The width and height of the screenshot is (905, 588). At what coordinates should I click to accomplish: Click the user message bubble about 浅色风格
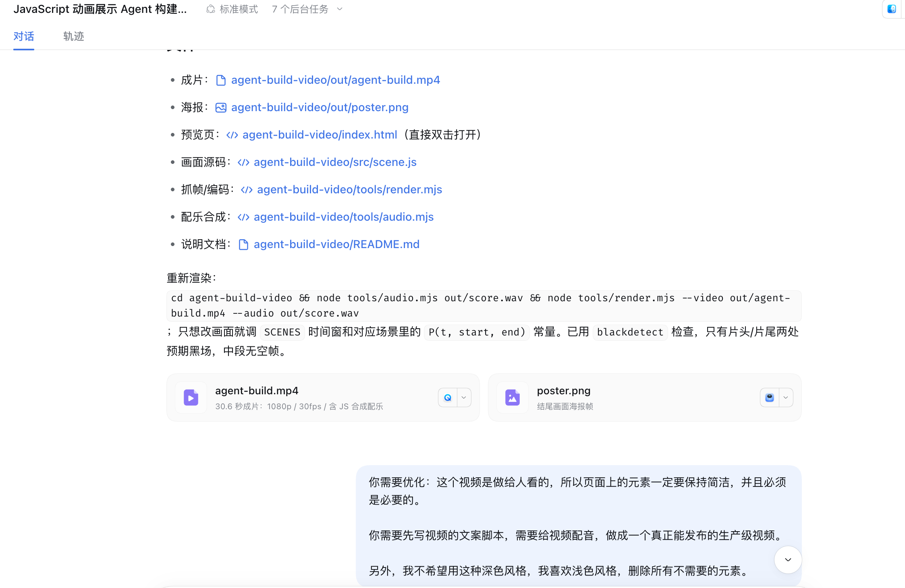pyautogui.click(x=579, y=526)
